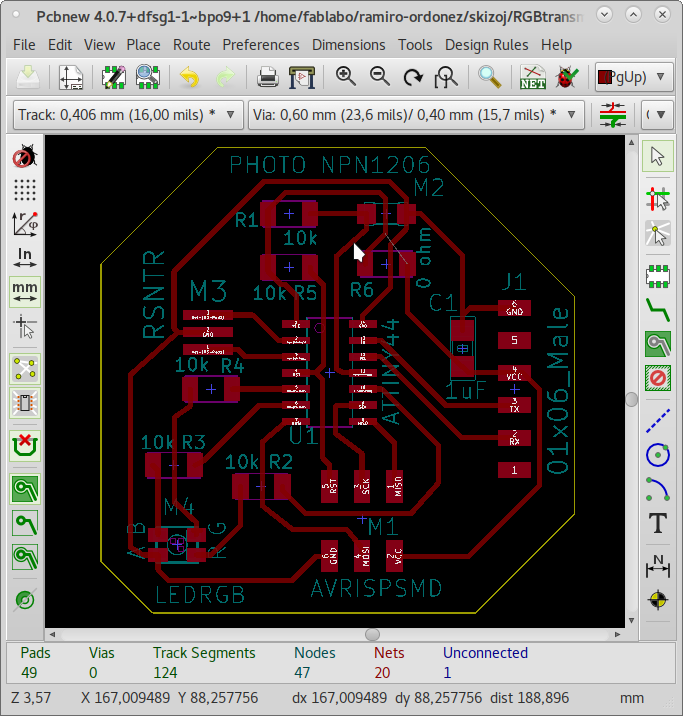This screenshot has height=716, width=683.
Task: Click the Save board icon
Action: 28,77
